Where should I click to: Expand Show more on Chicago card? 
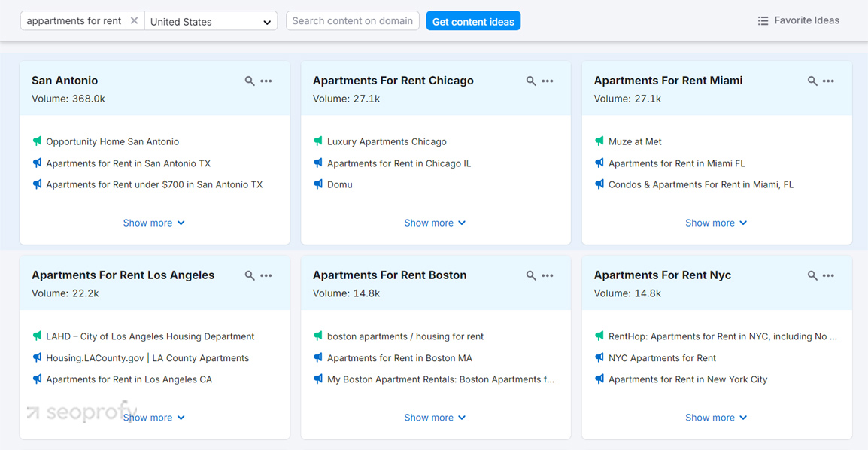point(435,223)
